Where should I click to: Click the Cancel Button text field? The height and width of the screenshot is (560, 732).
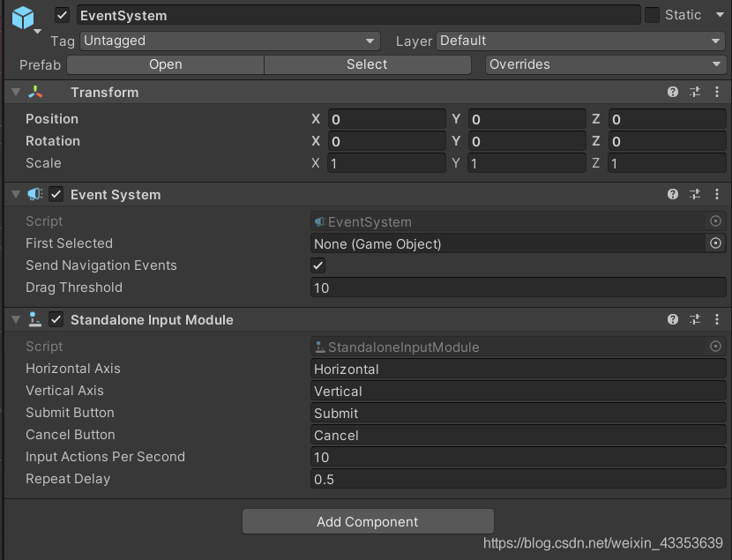[519, 435]
